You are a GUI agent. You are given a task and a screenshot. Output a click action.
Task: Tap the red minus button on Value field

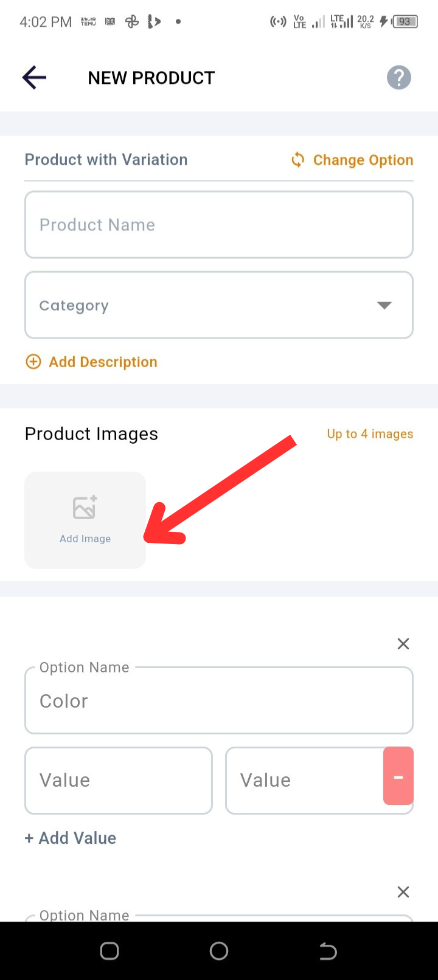click(398, 776)
